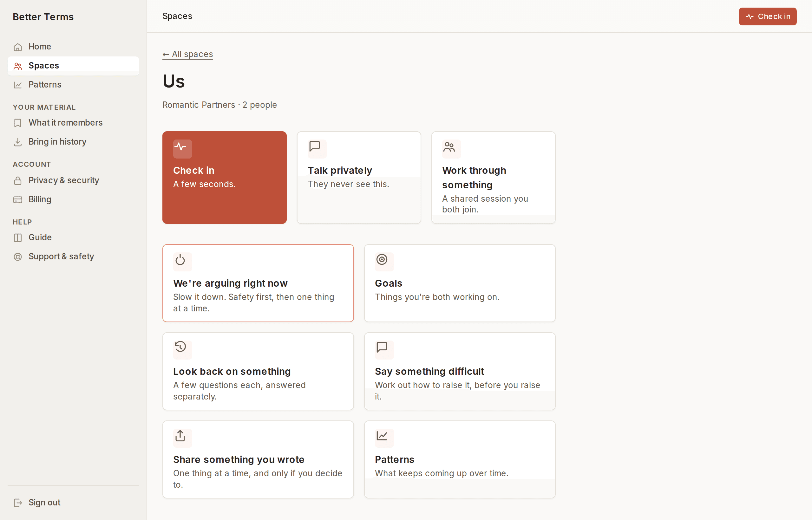
Task: Select Spaces in the sidebar
Action: pyautogui.click(x=73, y=66)
